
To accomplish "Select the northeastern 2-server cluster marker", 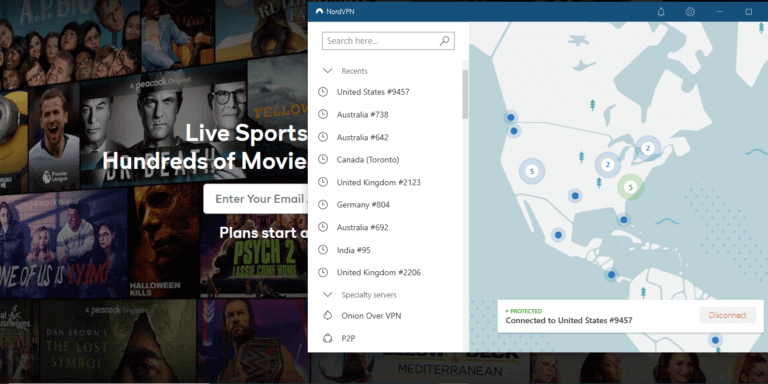I will tap(648, 148).
